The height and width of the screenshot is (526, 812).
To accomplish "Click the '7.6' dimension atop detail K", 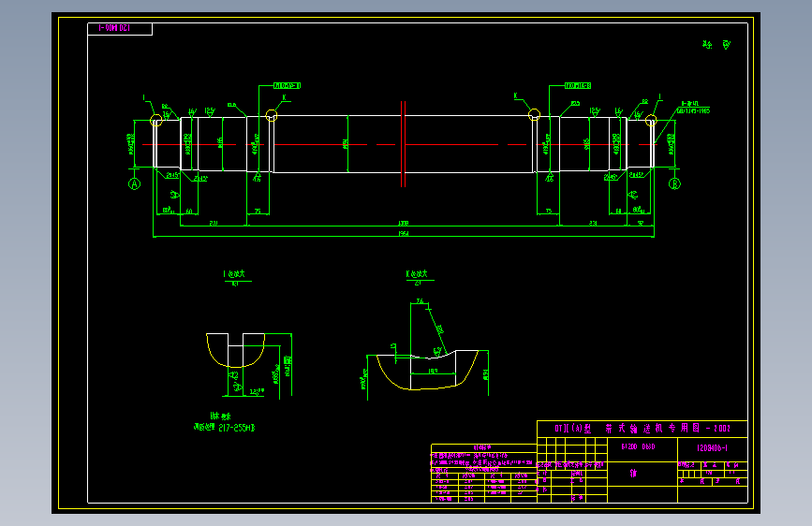I will [x=420, y=300].
